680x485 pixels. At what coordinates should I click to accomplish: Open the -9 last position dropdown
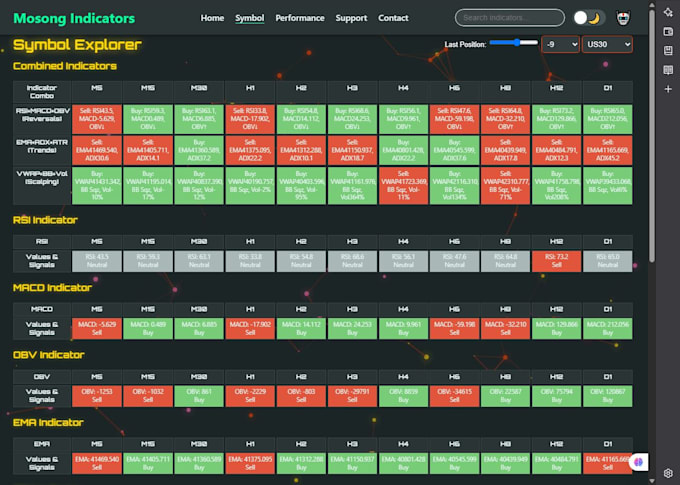tap(560, 44)
